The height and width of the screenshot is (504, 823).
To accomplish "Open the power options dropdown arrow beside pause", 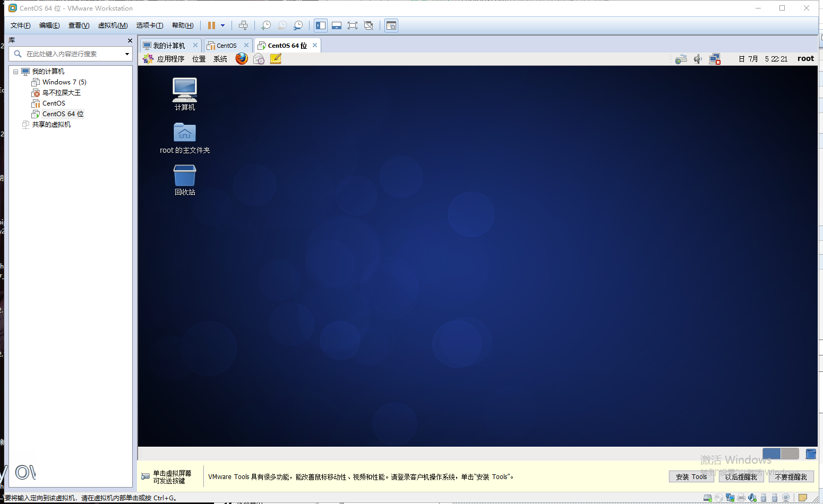I will coord(222,25).
